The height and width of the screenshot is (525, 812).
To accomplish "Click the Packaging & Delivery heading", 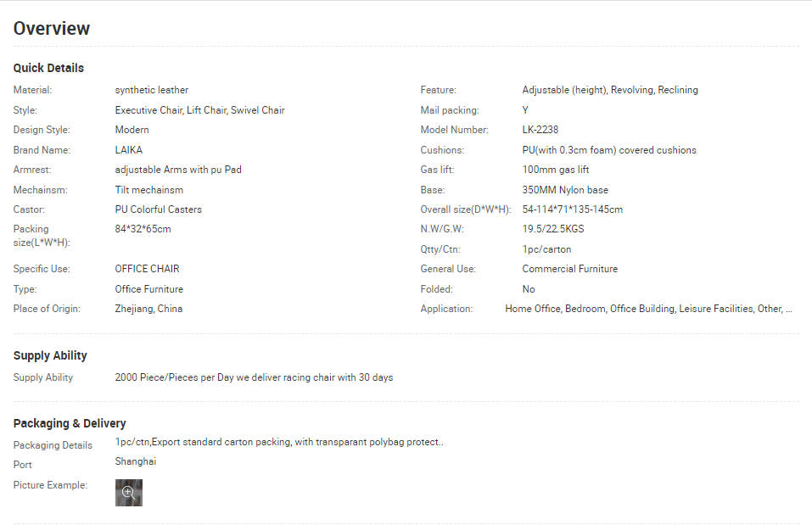I will coord(70,423).
